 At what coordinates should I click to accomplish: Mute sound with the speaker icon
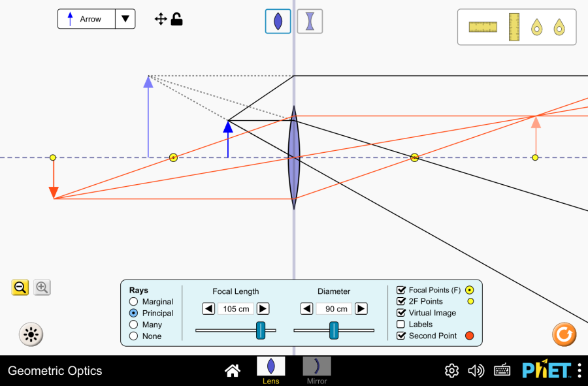coord(476,371)
